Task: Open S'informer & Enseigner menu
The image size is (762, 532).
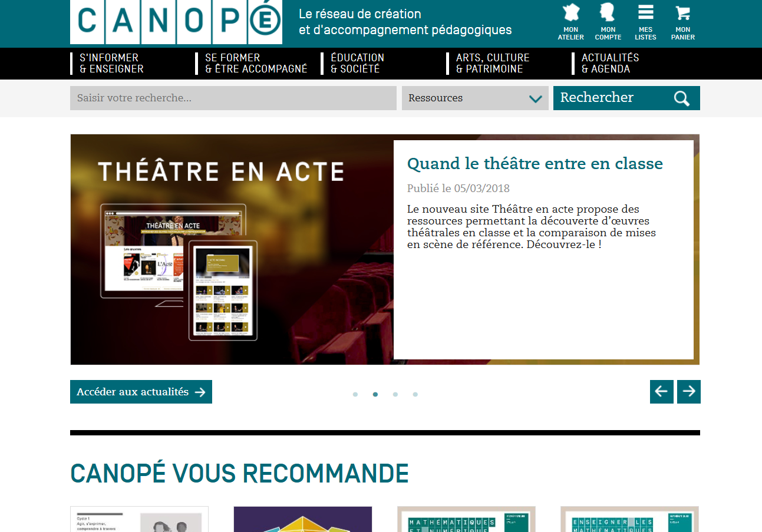Action: (112, 64)
